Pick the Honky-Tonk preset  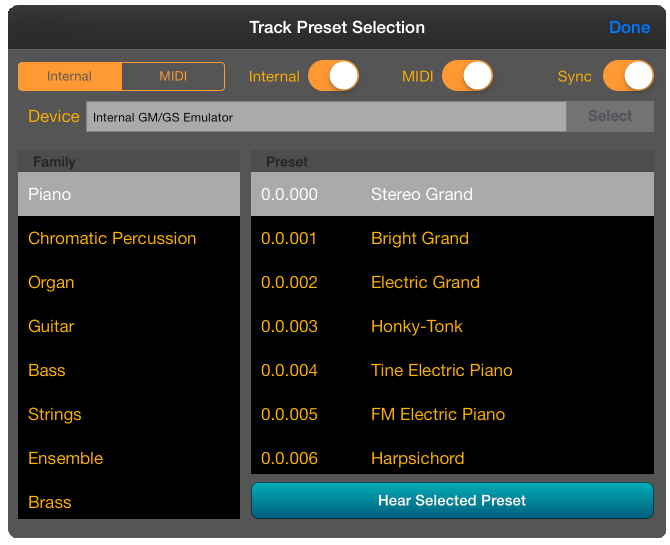click(x=452, y=326)
